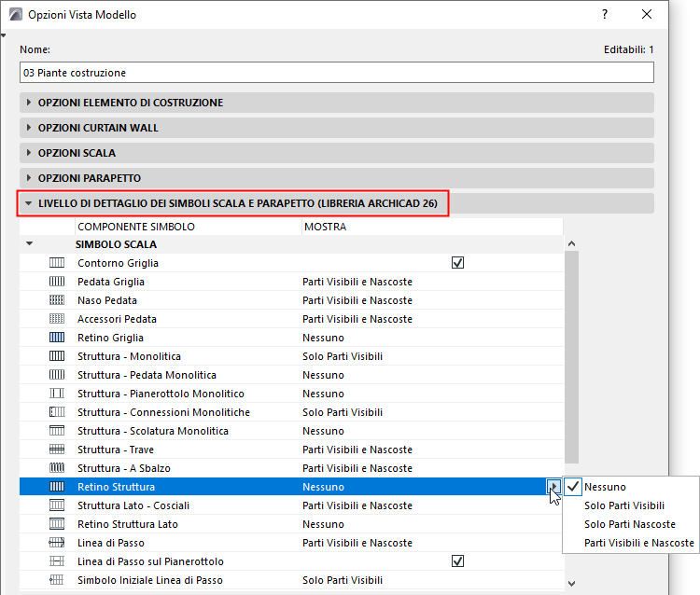Click the Struttura - Monolitica icon
The width and height of the screenshot is (700, 595).
tap(57, 356)
